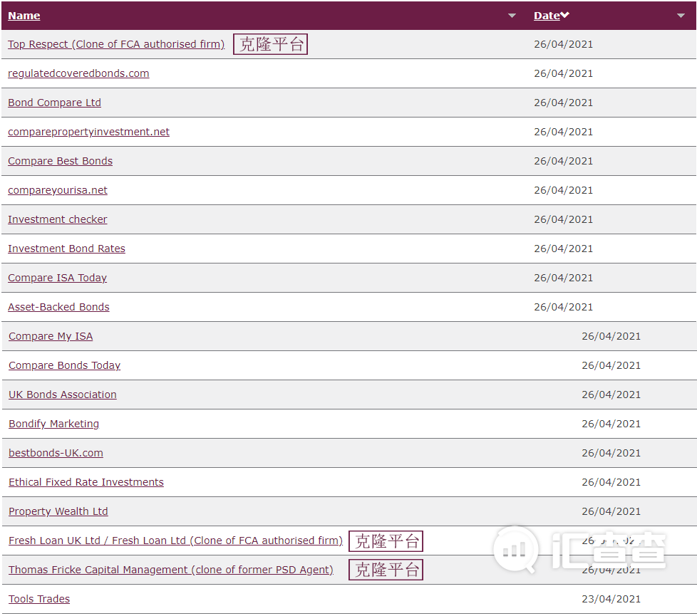Open the Compare Bonds Today entry
This screenshot has height=616, width=697.
tap(64, 365)
